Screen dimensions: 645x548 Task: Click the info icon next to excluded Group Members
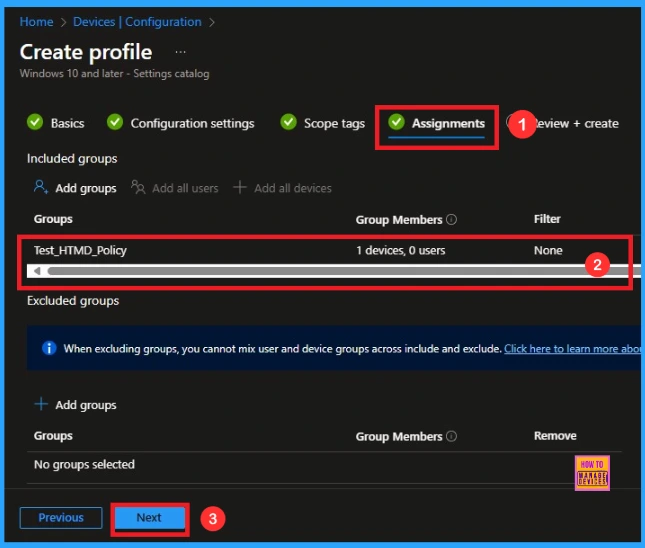[x=451, y=436]
